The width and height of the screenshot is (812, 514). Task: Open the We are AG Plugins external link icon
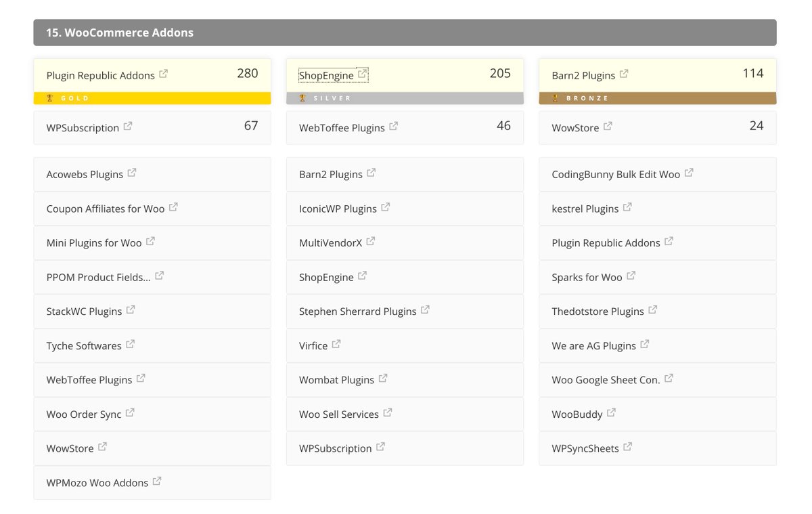point(645,345)
